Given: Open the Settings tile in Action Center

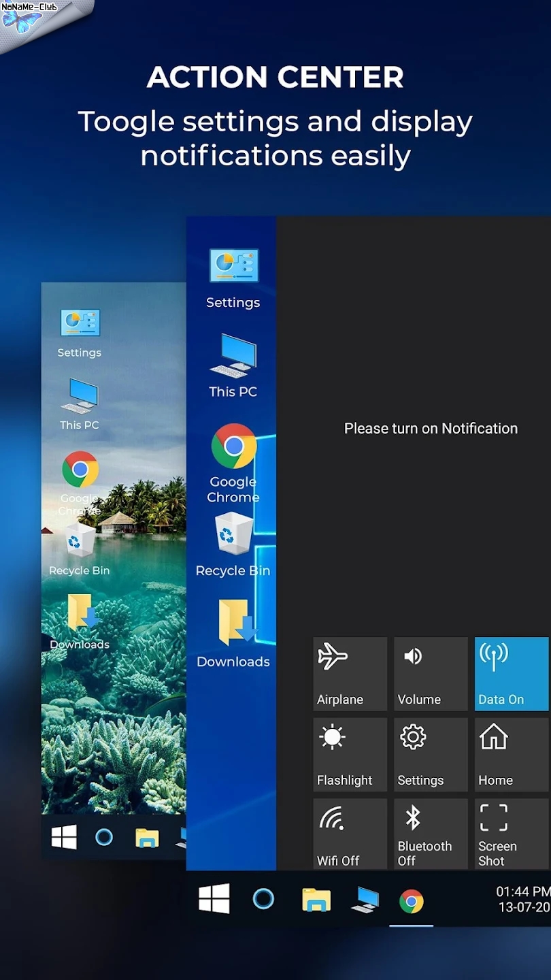Looking at the screenshot, I should (x=431, y=755).
